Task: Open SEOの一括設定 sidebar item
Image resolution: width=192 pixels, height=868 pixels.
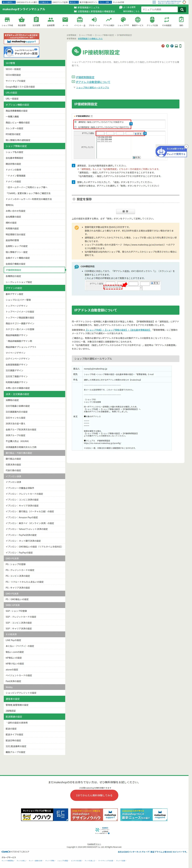Action: pyautogui.click(x=34, y=69)
